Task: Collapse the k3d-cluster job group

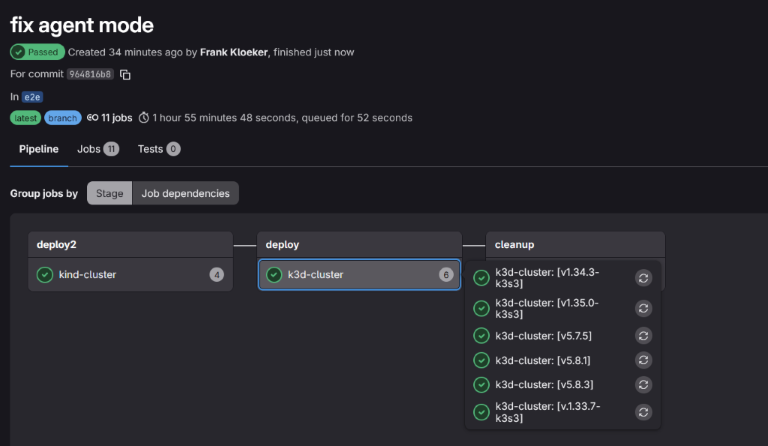Action: (359, 275)
